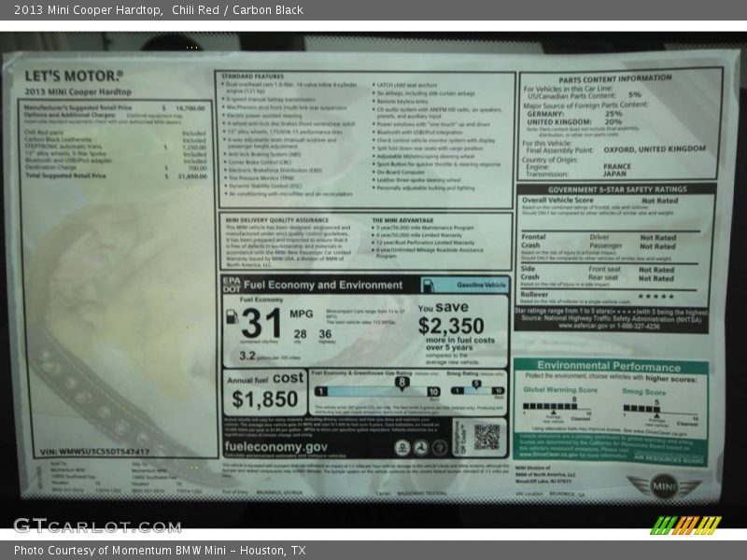Viewport: 747px width, 560px height.
Task: Click the $1,850 annual fuel cost
Action: (265, 399)
